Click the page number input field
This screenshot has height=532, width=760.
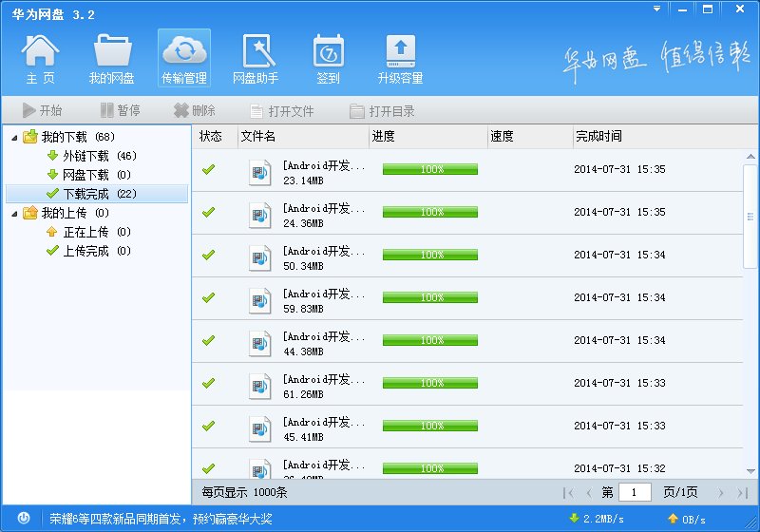click(x=635, y=493)
